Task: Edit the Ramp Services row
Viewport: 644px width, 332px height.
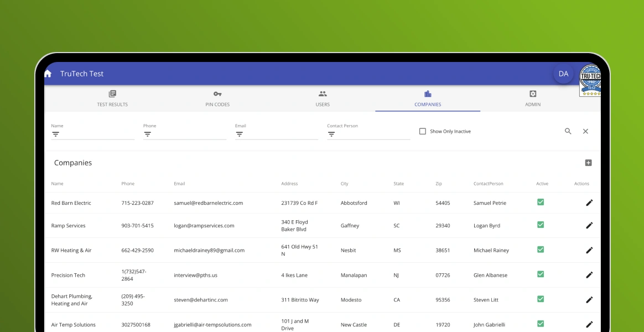Action: pyautogui.click(x=589, y=225)
